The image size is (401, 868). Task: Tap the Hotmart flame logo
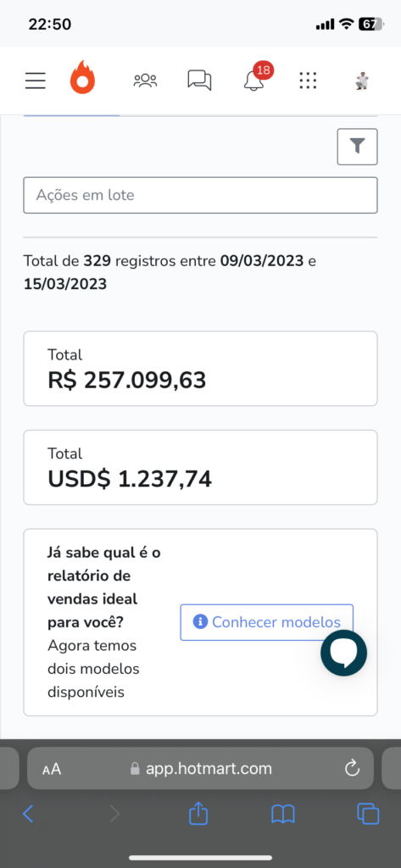[82, 77]
